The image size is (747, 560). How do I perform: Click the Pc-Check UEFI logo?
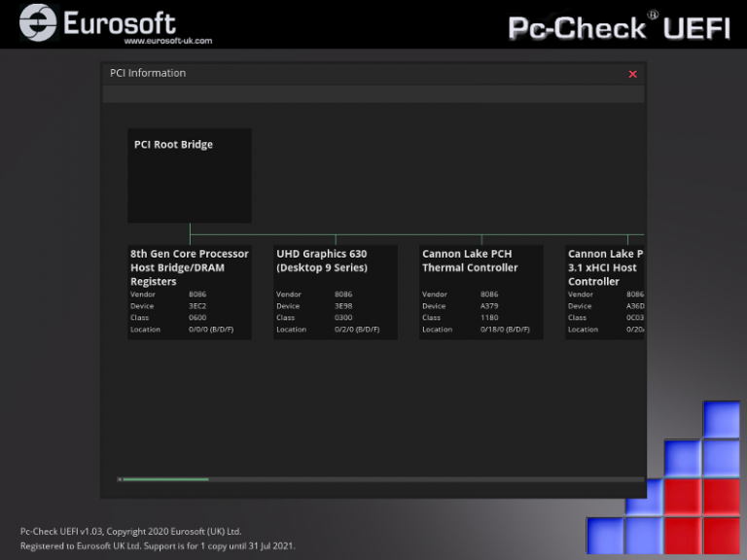pos(620,27)
